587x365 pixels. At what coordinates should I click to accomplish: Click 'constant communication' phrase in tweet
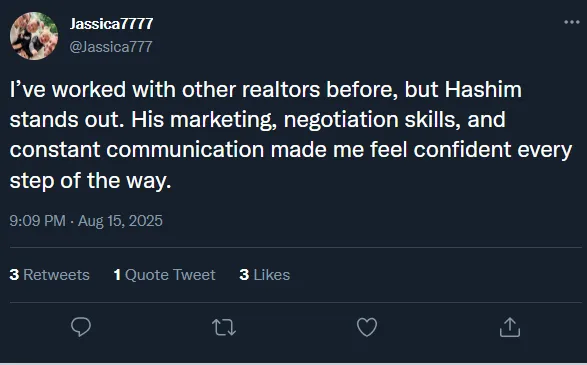point(137,150)
